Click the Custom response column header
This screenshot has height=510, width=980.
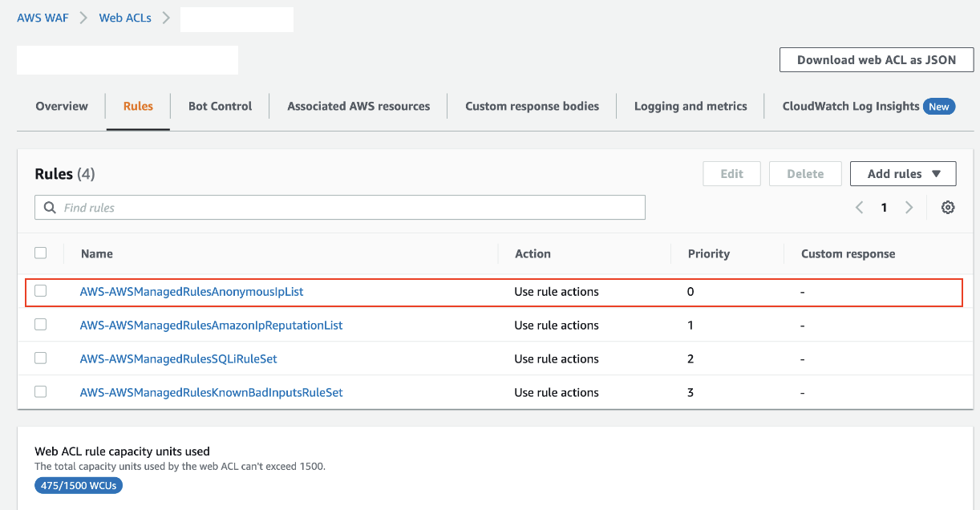[848, 253]
